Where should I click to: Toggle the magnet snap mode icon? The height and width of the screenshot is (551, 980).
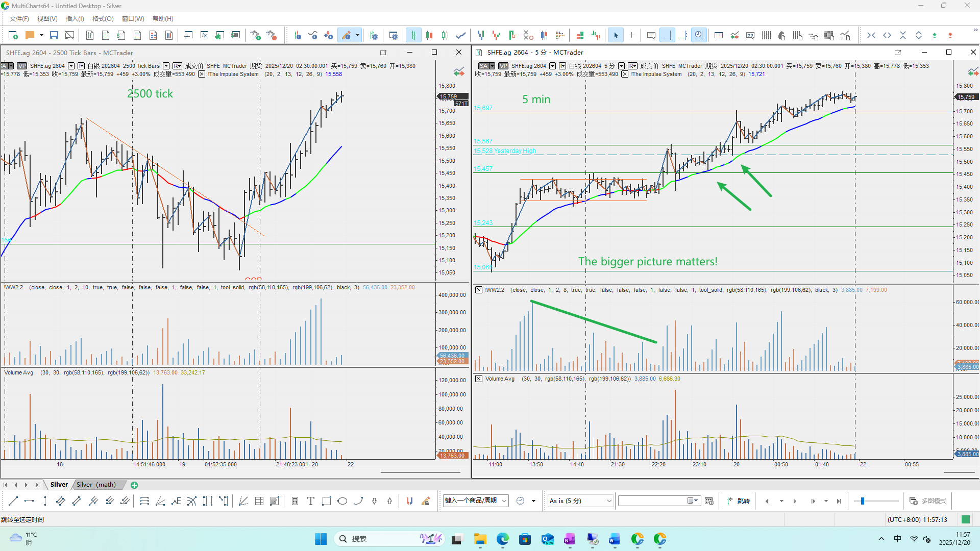(x=409, y=501)
